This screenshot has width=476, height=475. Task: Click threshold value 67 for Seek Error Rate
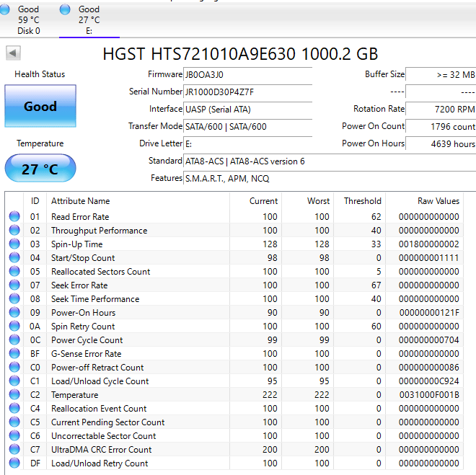376,285
